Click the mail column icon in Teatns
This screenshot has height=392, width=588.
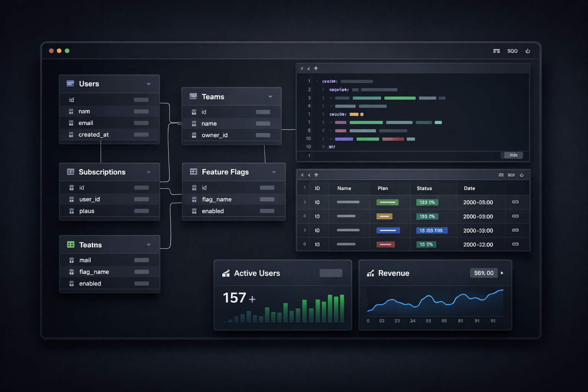pyautogui.click(x=72, y=260)
